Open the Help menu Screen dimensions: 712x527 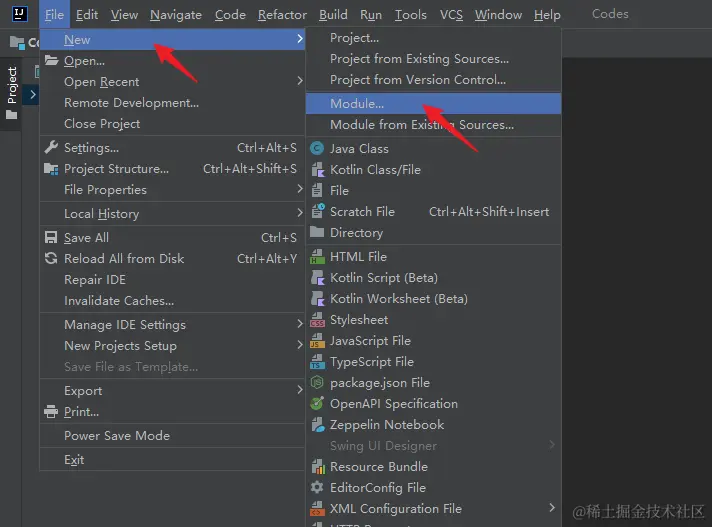(x=547, y=15)
